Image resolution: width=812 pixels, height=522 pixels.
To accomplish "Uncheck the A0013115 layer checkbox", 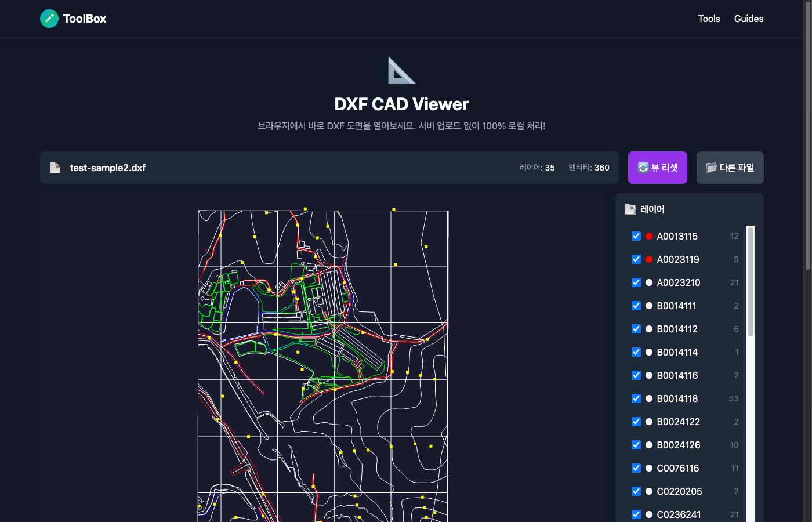I will tap(636, 236).
